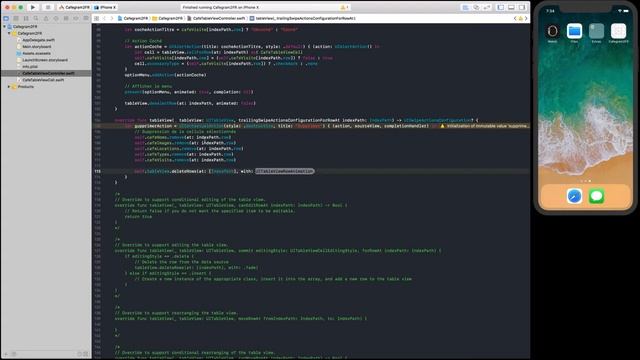Open the Project navigator tab icon
This screenshot has height=360, width=640.
pyautogui.click(x=6, y=18)
